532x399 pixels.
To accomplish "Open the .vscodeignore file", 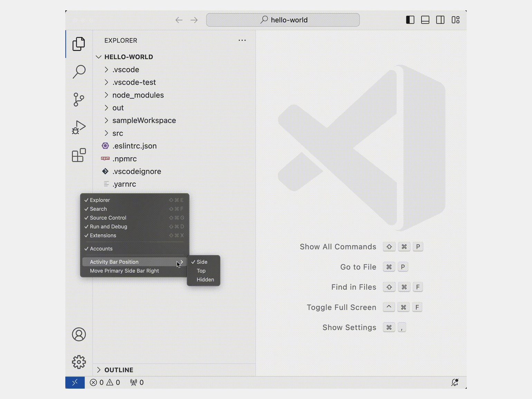I will click(174, 171).
